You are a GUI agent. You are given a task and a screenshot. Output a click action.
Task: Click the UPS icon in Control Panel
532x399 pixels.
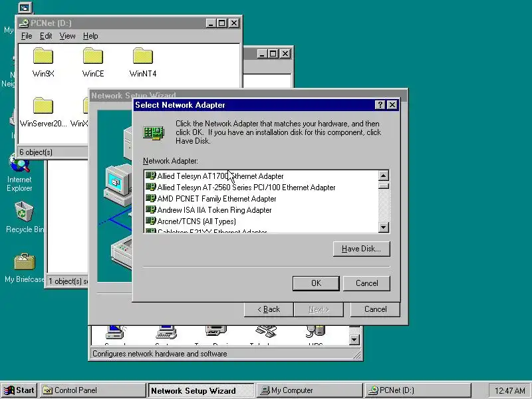[x=315, y=332]
